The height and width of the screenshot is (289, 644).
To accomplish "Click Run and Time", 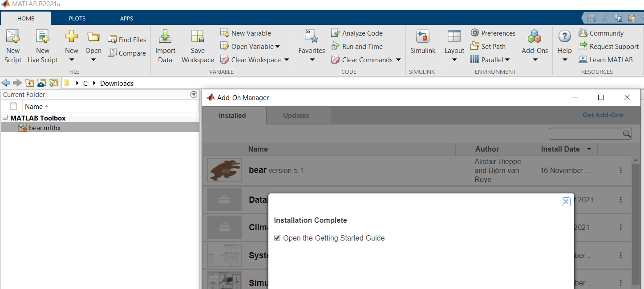I will pyautogui.click(x=357, y=46).
